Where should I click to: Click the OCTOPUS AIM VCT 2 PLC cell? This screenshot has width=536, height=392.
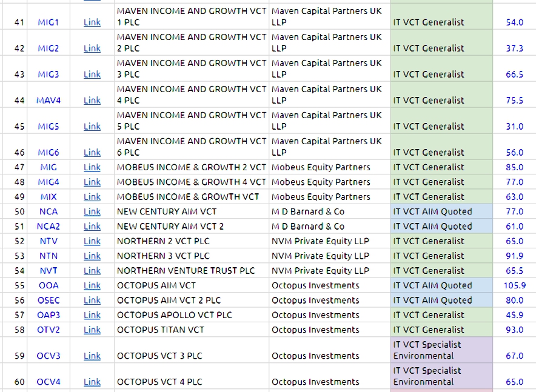click(192, 300)
